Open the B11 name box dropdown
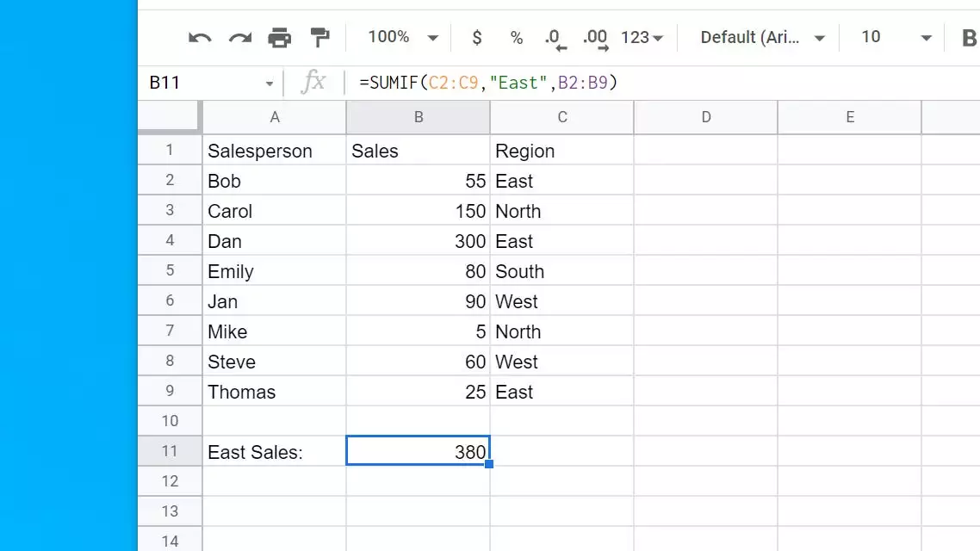The image size is (980, 551). coord(270,84)
